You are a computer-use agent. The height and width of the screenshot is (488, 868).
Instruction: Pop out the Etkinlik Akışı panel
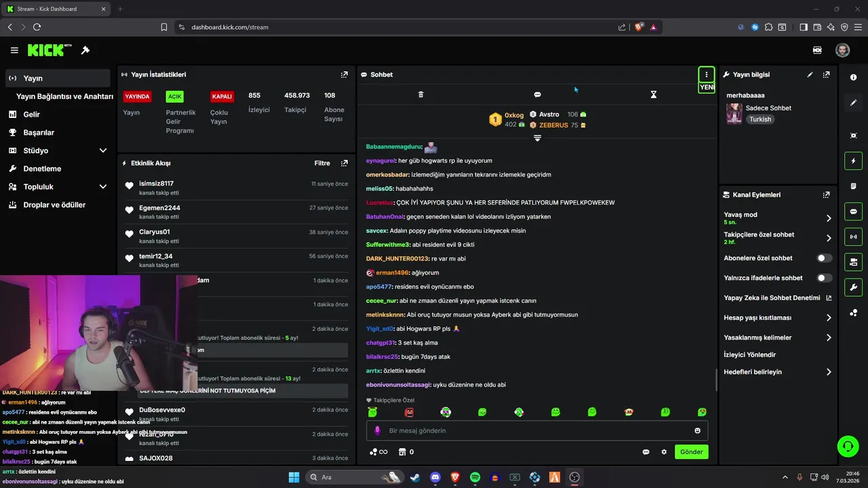coord(344,163)
